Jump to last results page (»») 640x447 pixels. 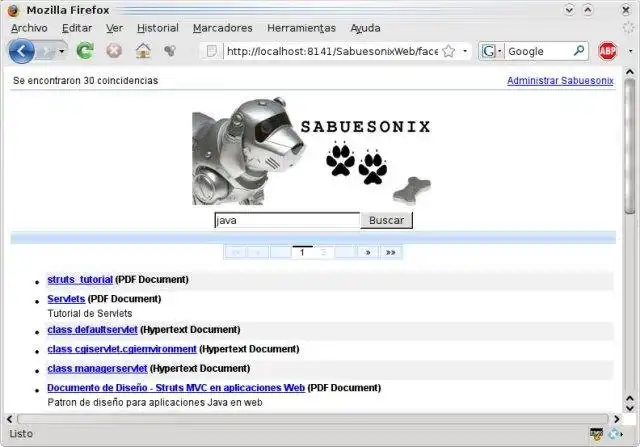click(x=391, y=252)
